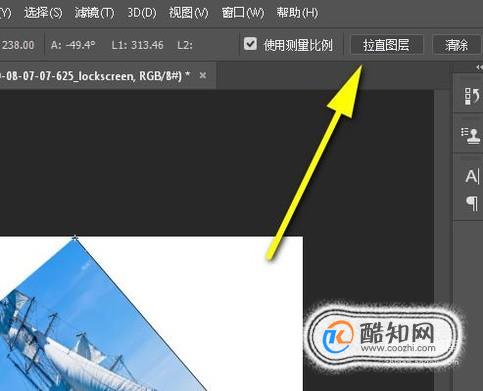Open the 窗口(W) menu
The height and width of the screenshot is (391, 483).
pyautogui.click(x=243, y=13)
